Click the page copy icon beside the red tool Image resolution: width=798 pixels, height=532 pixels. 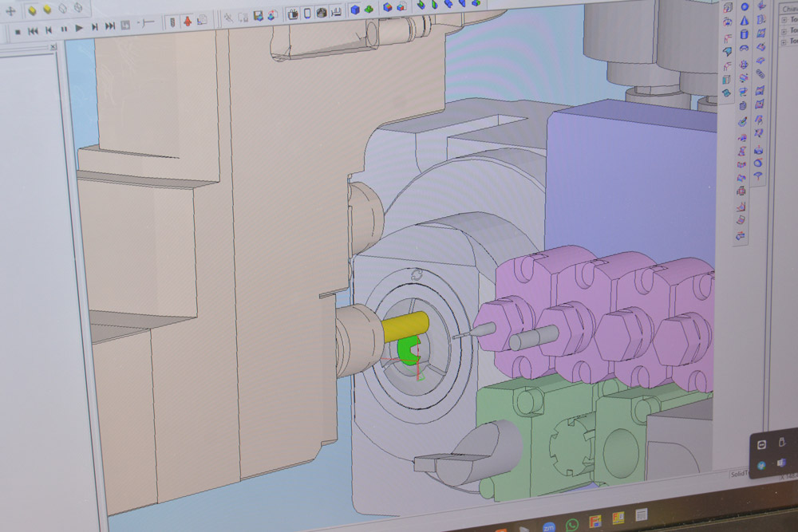[x=200, y=22]
